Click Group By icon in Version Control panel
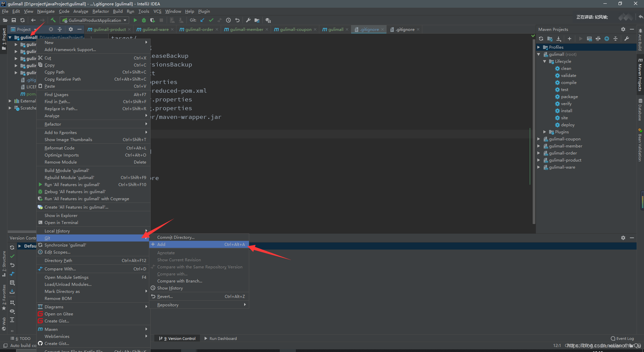Image resolution: width=644 pixels, height=352 pixels. point(12,302)
